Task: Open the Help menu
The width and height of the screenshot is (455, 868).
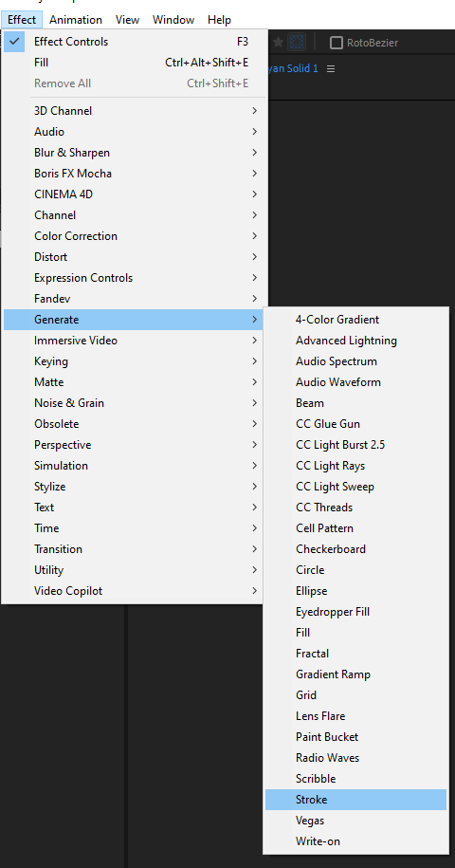Action: [220, 20]
